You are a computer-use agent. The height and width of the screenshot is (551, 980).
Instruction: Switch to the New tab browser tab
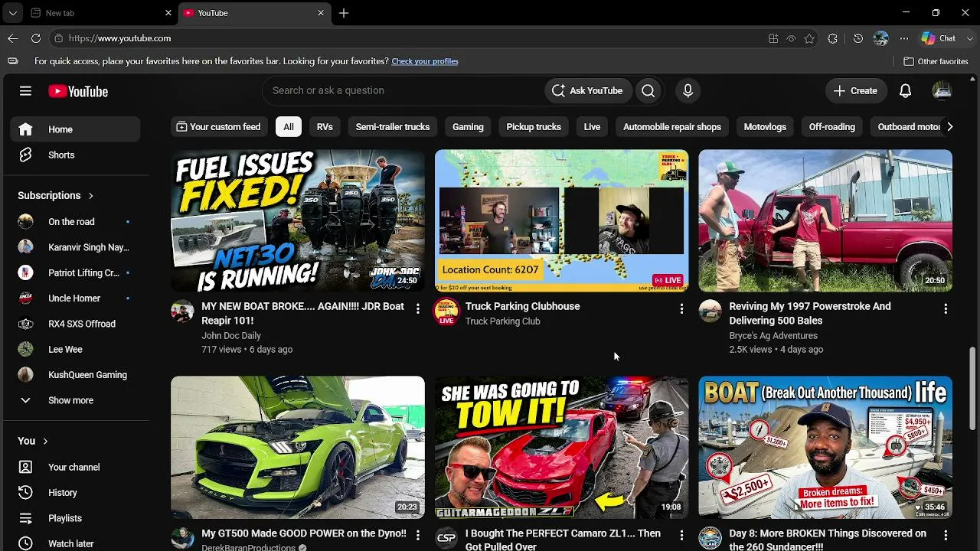tap(100, 13)
